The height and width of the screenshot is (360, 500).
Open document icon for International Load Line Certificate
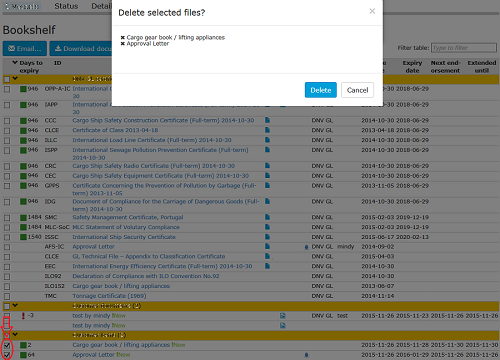click(x=267, y=140)
